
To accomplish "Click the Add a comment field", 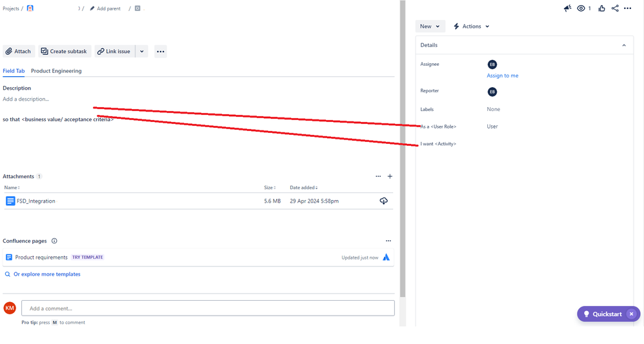I will tap(208, 309).
